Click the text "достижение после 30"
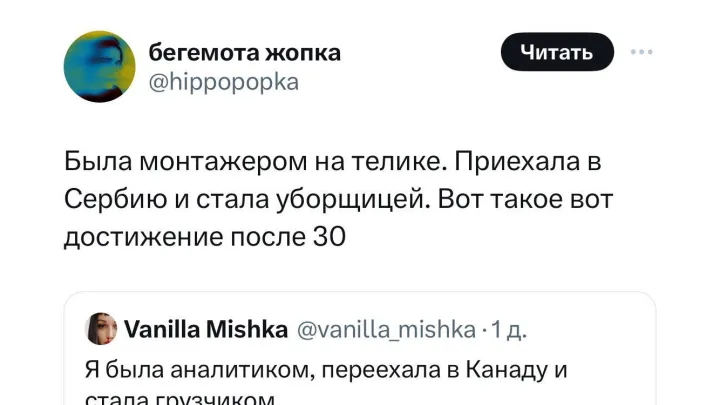Viewport: 720px width, 405px height. pos(205,237)
